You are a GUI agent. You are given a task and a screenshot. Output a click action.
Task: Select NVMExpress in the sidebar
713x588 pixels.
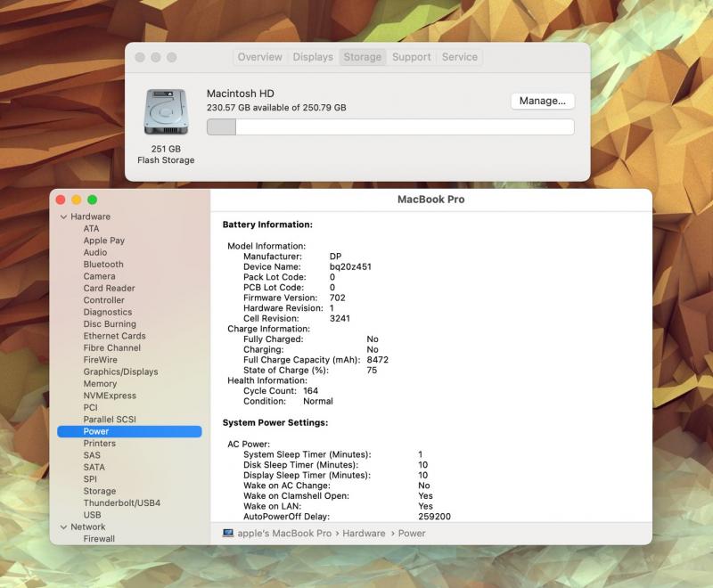click(110, 396)
